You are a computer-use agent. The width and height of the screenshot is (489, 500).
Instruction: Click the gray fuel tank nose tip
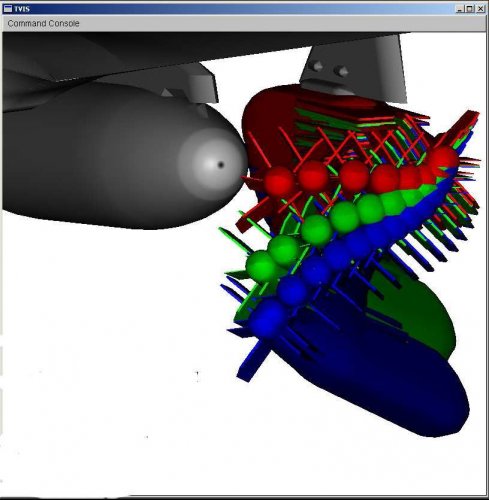click(220, 165)
